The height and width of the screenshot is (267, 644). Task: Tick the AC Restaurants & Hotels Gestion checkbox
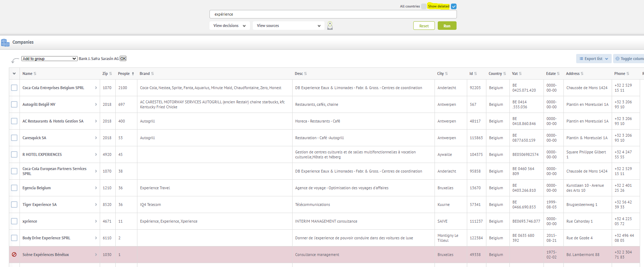(14, 121)
